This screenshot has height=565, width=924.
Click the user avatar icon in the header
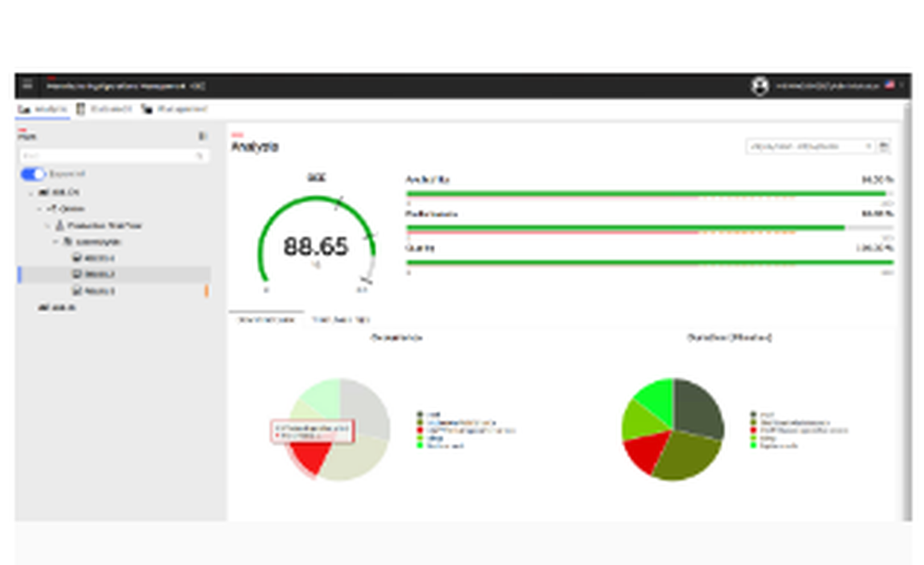pyautogui.click(x=760, y=86)
